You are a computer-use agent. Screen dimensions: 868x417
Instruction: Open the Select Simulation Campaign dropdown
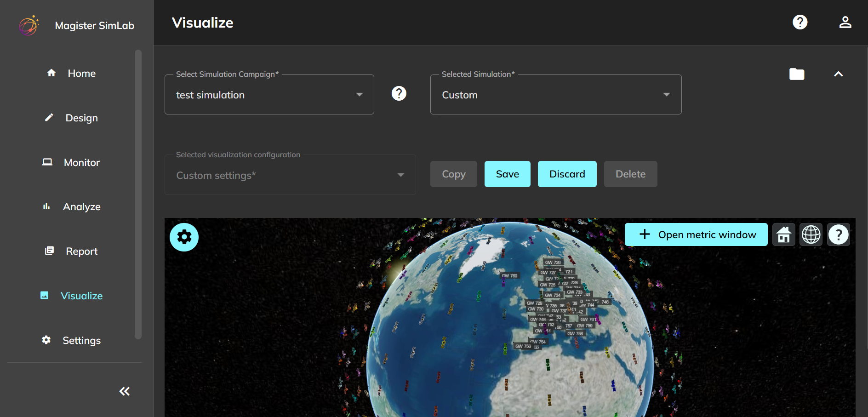269,95
